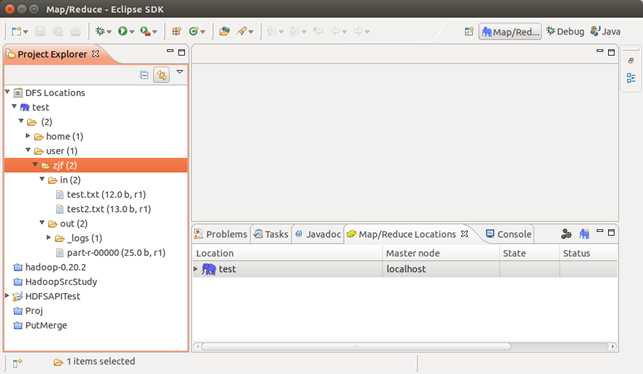Image resolution: width=643 pixels, height=374 pixels.
Task: Collapse the test elephant location node
Action: click(x=14, y=106)
